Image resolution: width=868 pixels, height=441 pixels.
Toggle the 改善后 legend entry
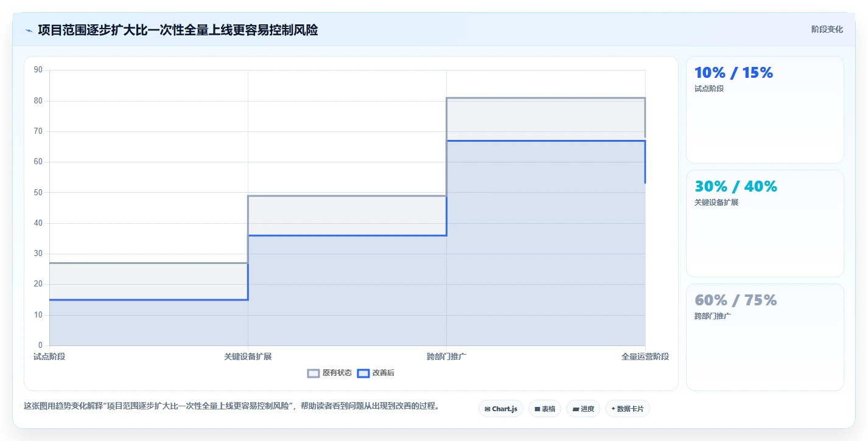pos(376,373)
